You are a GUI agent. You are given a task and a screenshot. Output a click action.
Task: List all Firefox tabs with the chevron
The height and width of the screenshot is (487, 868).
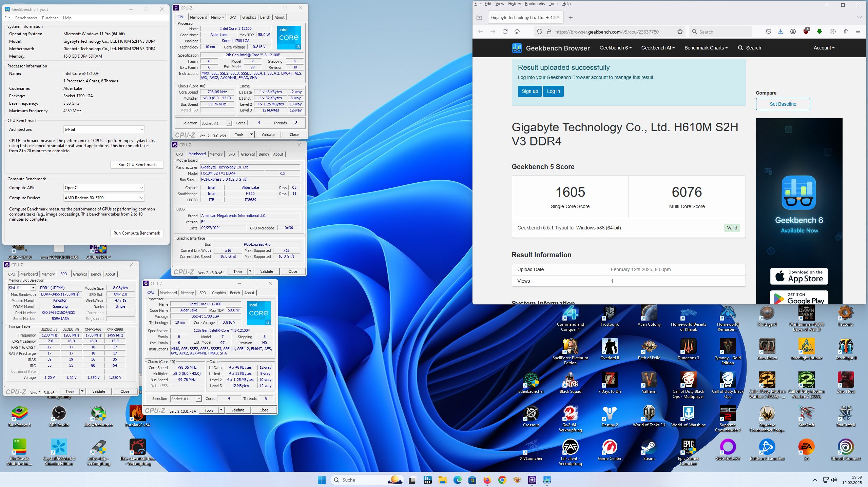click(859, 17)
